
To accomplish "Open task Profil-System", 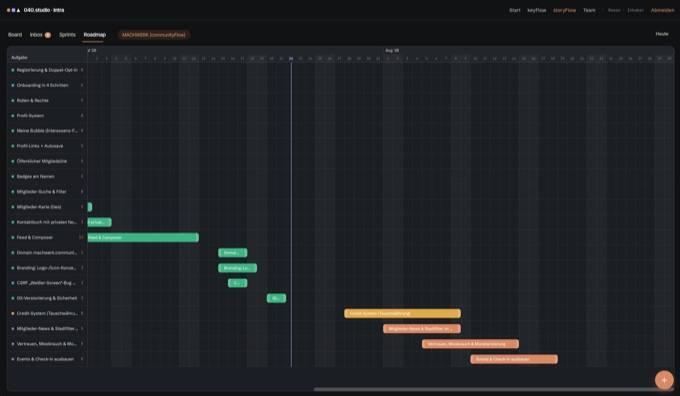I will tap(30, 115).
